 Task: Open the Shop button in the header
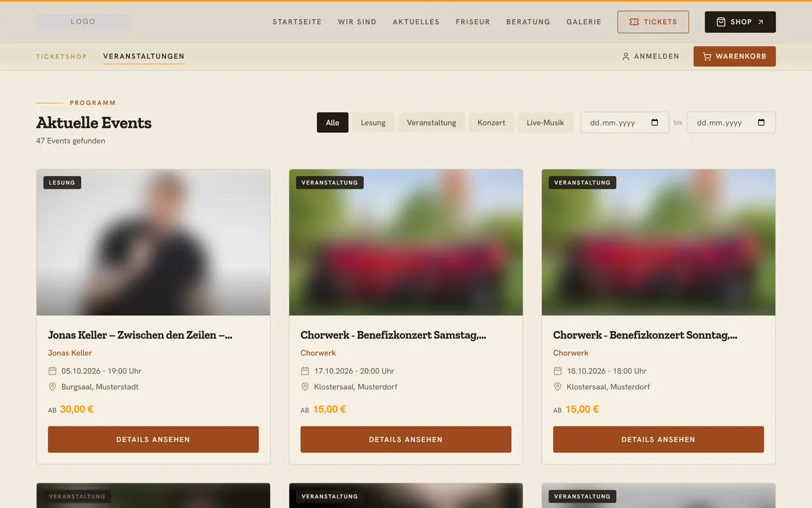(740, 22)
